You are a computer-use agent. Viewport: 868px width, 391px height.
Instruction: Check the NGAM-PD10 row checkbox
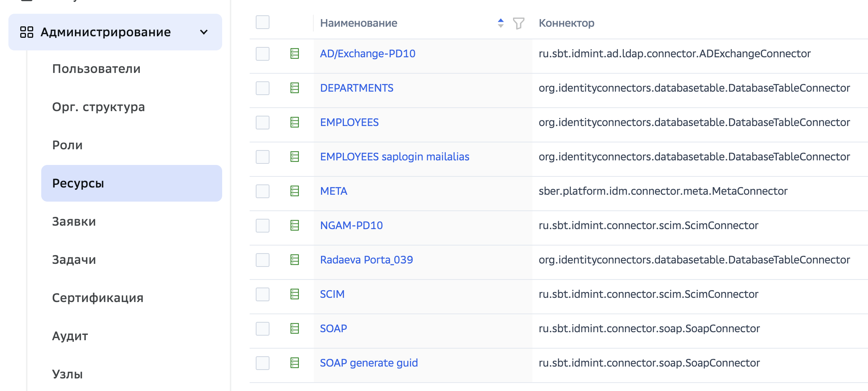point(263,226)
